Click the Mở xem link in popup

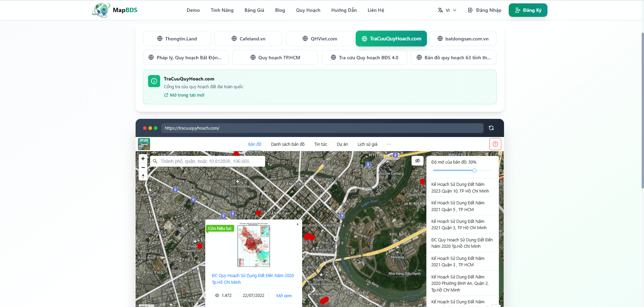point(284,296)
